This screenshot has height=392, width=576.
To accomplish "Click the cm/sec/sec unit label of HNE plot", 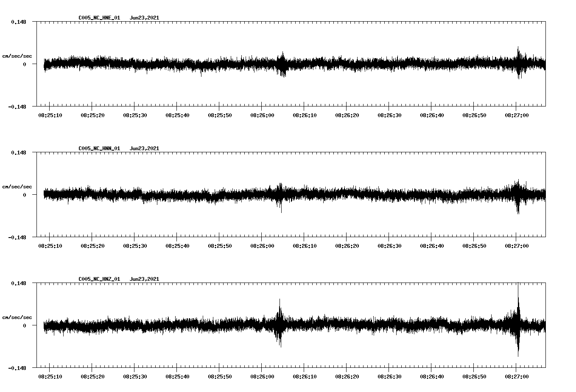I will pyautogui.click(x=17, y=56).
